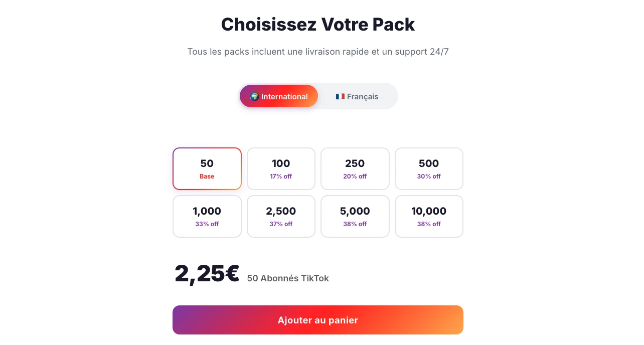Image resolution: width=644 pixels, height=345 pixels.
Task: Click the 2,25€ price display
Action: pyautogui.click(x=207, y=274)
